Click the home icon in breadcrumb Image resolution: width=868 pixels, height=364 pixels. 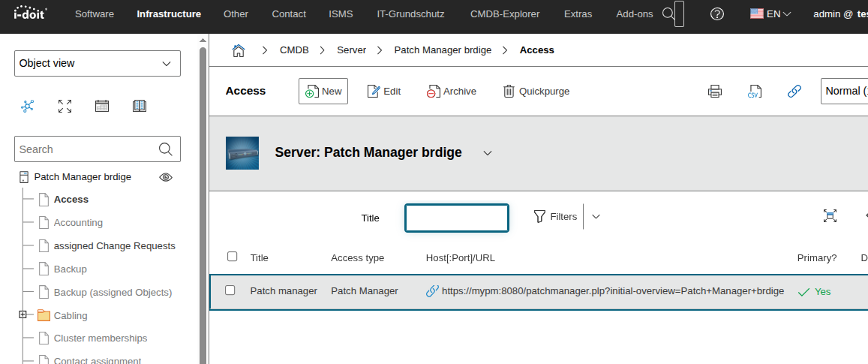point(239,50)
